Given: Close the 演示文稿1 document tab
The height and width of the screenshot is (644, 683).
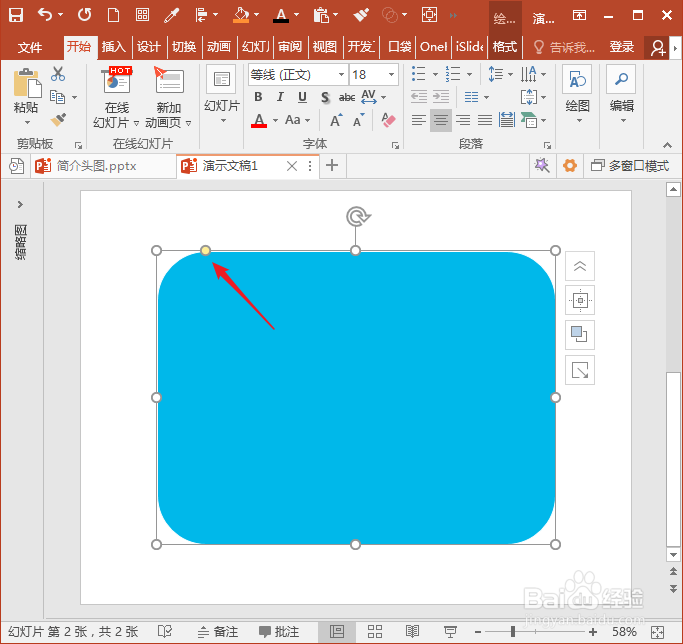Looking at the screenshot, I should (x=292, y=166).
